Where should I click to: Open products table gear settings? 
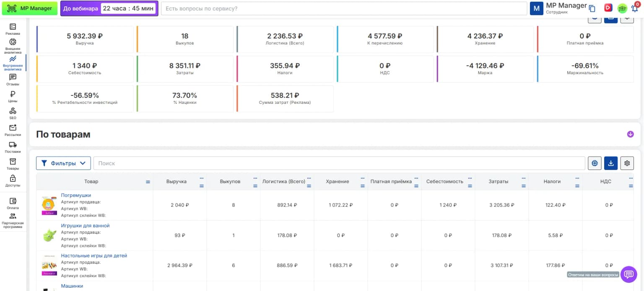point(627,163)
